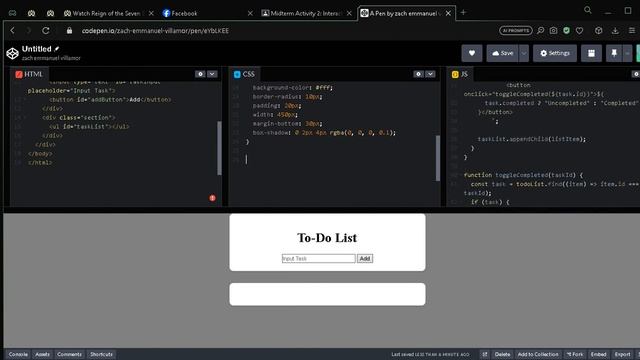Open the Comments panel
The image size is (640, 360).
[x=69, y=354]
